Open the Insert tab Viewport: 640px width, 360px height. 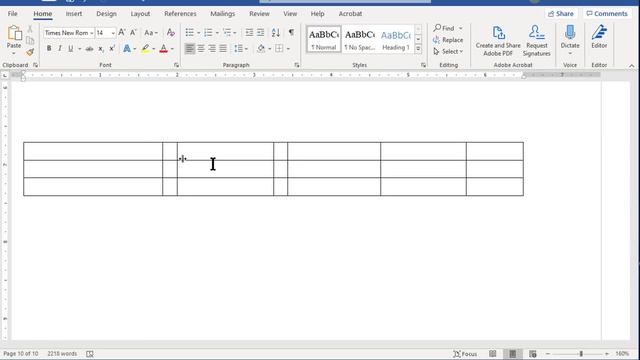pos(74,13)
